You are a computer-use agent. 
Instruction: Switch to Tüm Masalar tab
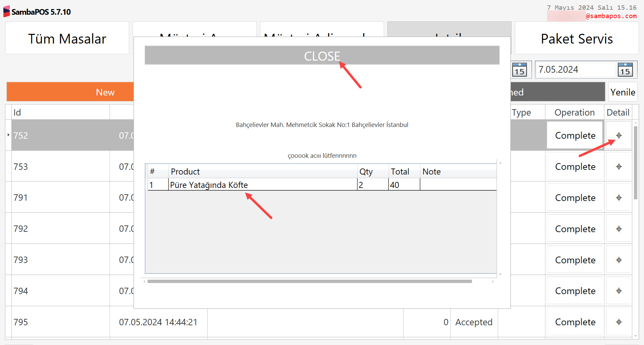(67, 39)
